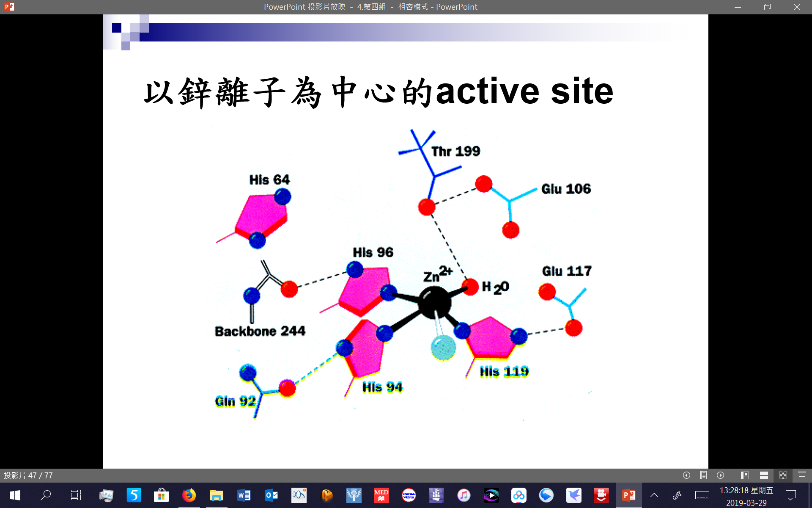Open taskbar search magnifier
812x508 pixels.
[45, 495]
